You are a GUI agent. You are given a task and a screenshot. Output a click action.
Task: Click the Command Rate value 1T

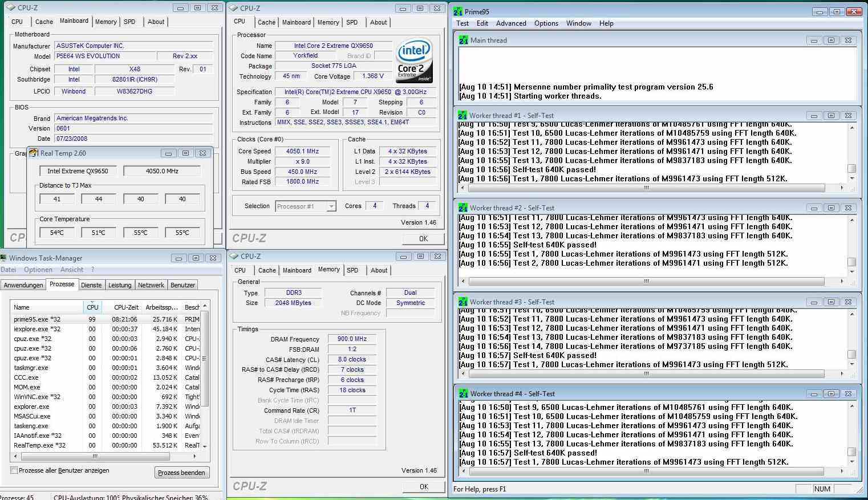352,410
